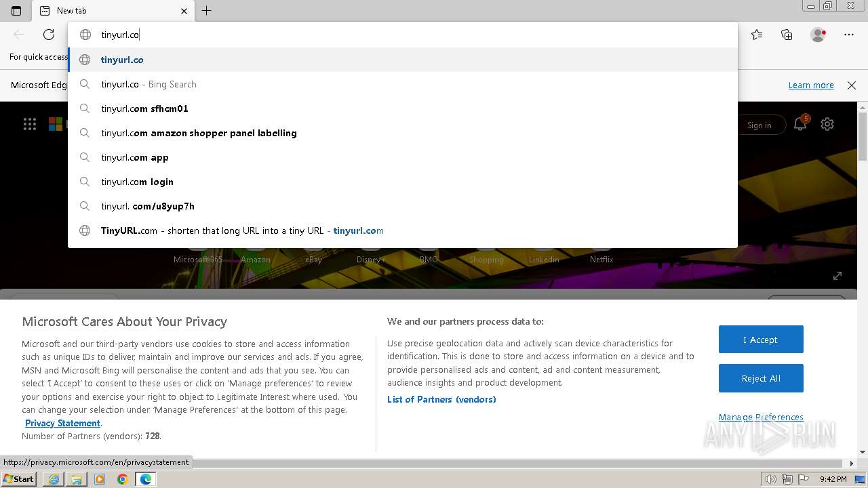Open the tab actions menu icon
The image size is (868, 488).
[16, 11]
